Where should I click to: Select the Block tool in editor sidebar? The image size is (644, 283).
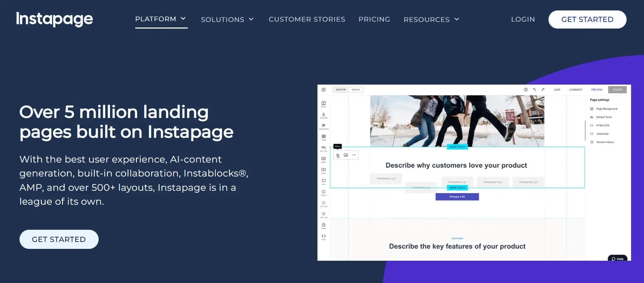[x=323, y=104]
